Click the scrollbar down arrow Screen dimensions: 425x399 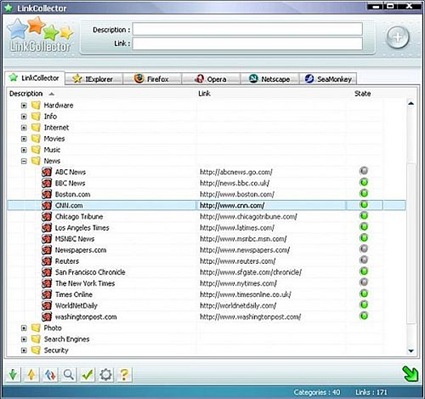tap(411, 351)
